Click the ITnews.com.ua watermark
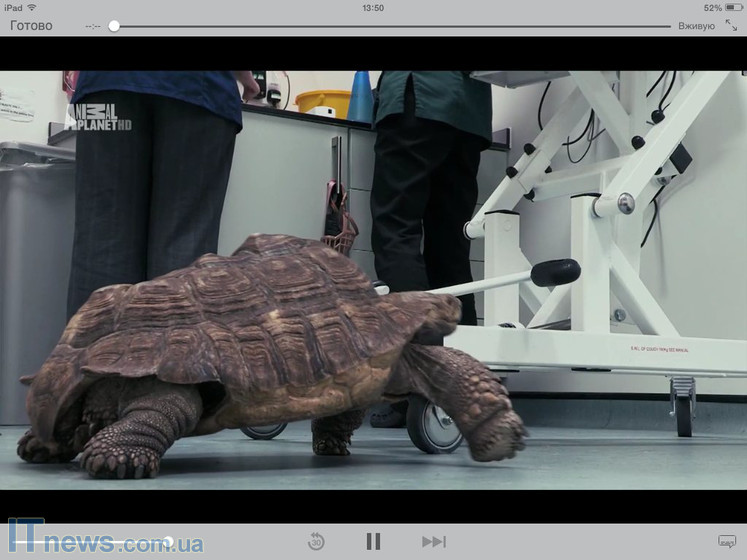Image resolution: width=747 pixels, height=560 pixels. pos(105,540)
